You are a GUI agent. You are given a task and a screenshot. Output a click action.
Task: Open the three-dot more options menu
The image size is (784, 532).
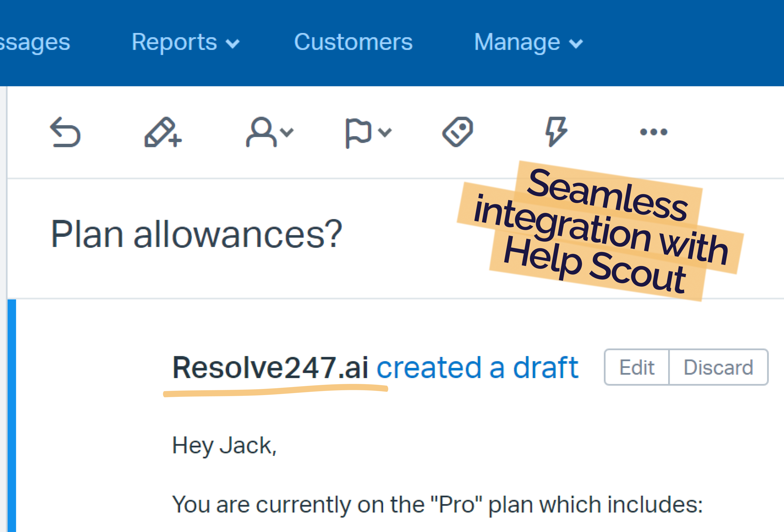pos(654,132)
